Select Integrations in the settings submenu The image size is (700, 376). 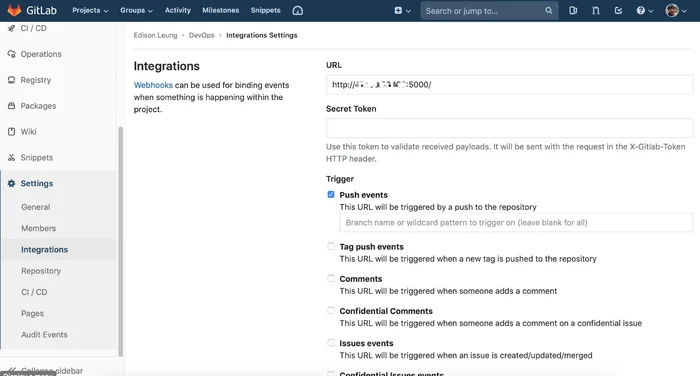pyautogui.click(x=45, y=250)
